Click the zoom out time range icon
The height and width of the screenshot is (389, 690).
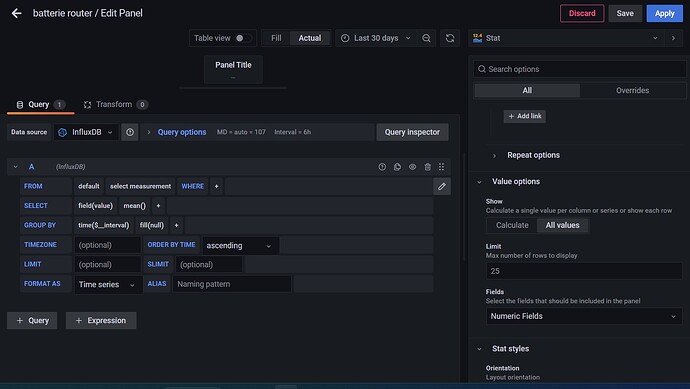[x=426, y=38]
